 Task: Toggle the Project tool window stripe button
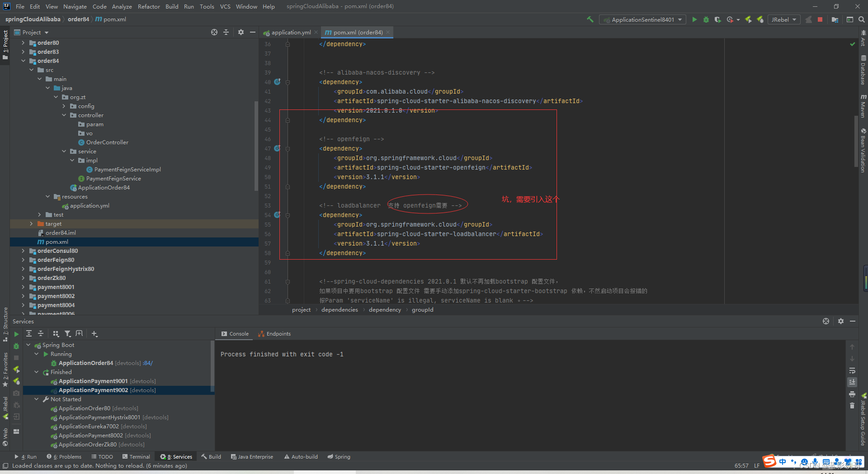tap(5, 45)
